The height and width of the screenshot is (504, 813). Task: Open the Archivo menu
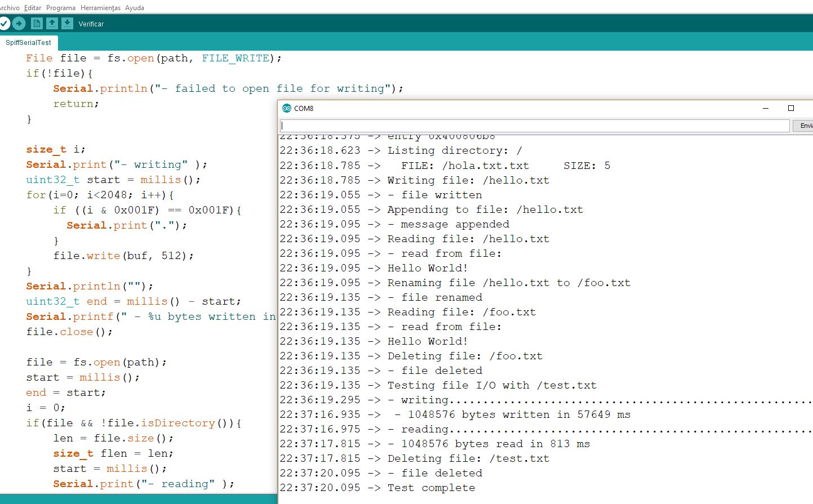[x=9, y=8]
